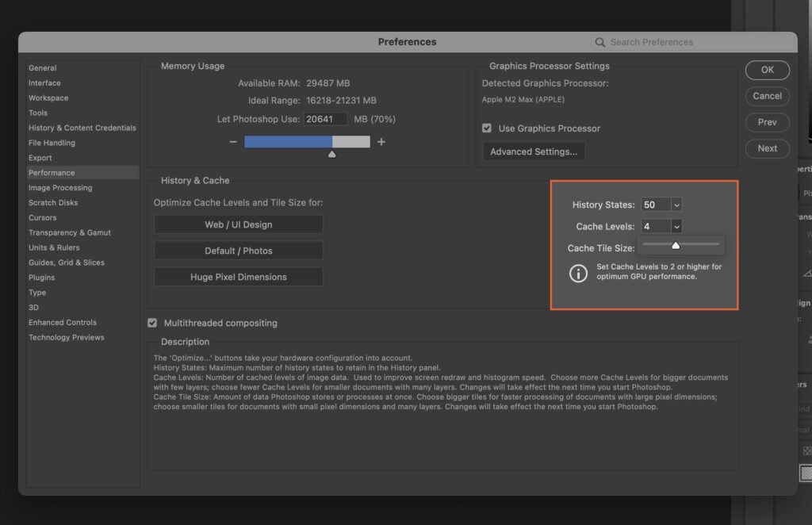This screenshot has height=525, width=812.
Task: Open the History States dropdown
Action: [675, 205]
